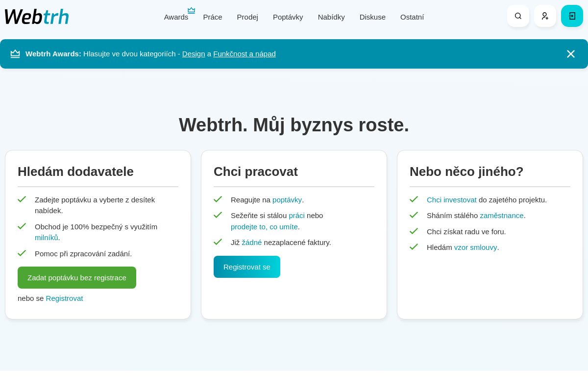This screenshot has height=392, width=588.
Task: Click the crown icon above Awards
Action: pyautogui.click(x=191, y=10)
